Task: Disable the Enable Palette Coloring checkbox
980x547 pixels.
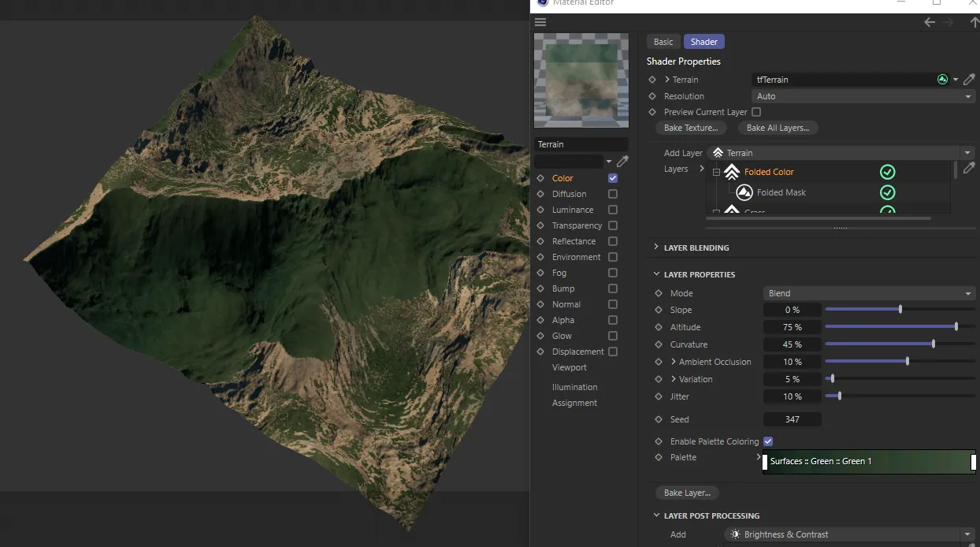Action: click(768, 441)
